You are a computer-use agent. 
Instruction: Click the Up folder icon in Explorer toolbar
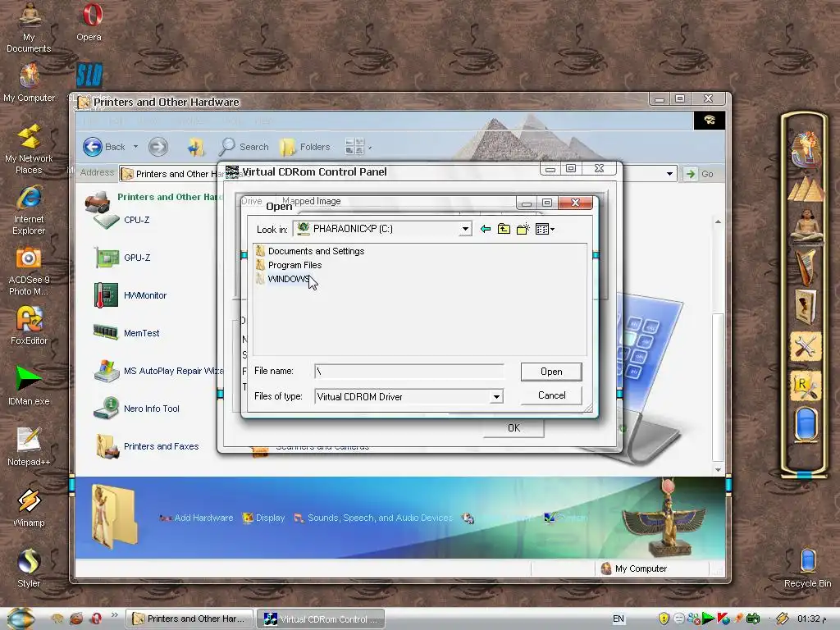click(x=195, y=147)
